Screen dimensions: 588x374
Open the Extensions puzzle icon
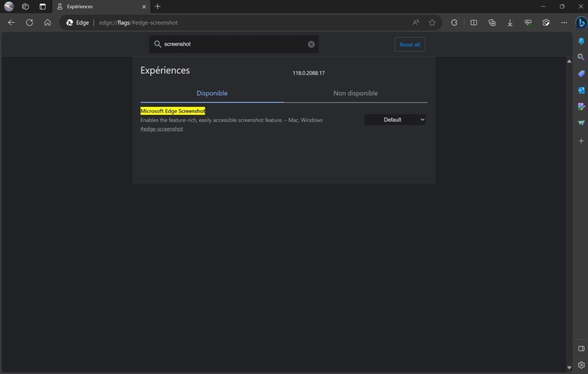(x=454, y=22)
